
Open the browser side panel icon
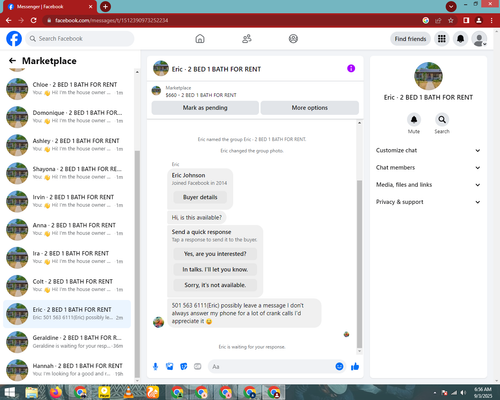point(466,20)
